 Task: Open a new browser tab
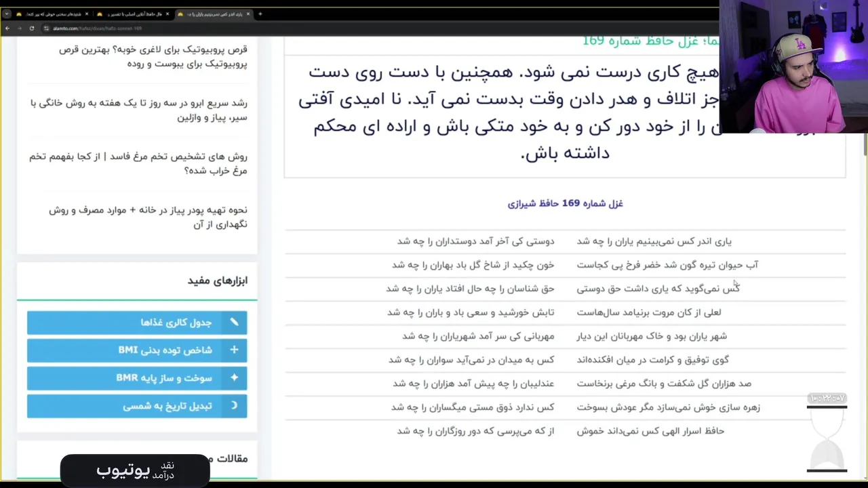coord(260,14)
